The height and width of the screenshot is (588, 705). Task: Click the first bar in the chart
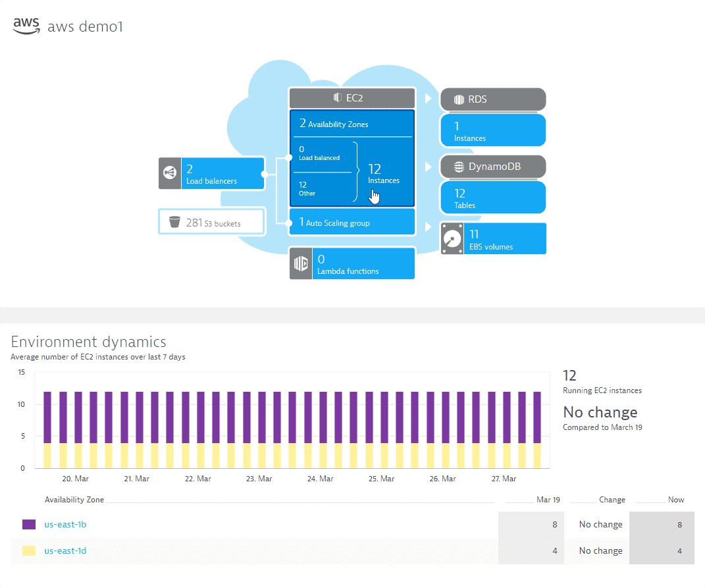point(47,429)
